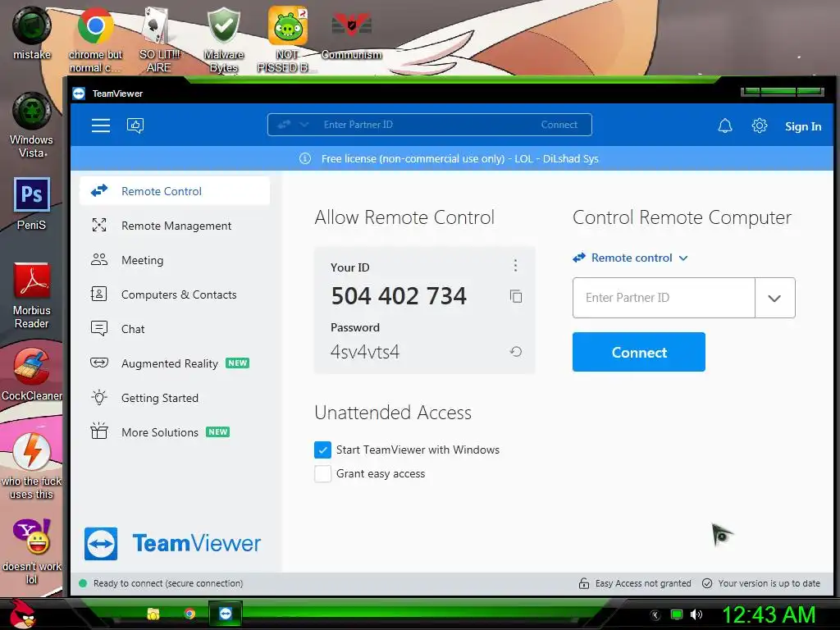Click the network monitor tray icon
This screenshot has height=630, width=840.
coord(677,614)
